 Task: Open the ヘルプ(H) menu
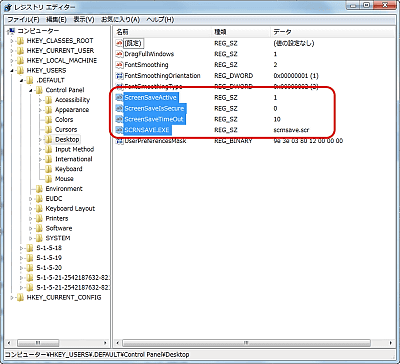(x=160, y=20)
